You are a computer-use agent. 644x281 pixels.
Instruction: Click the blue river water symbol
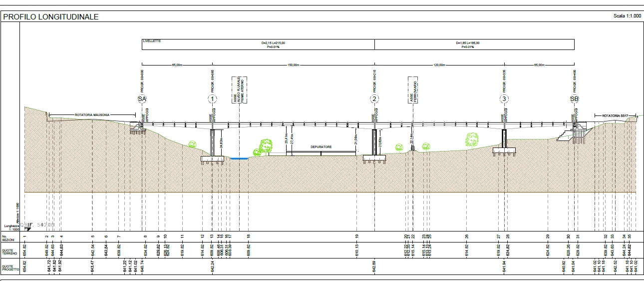coord(240,158)
